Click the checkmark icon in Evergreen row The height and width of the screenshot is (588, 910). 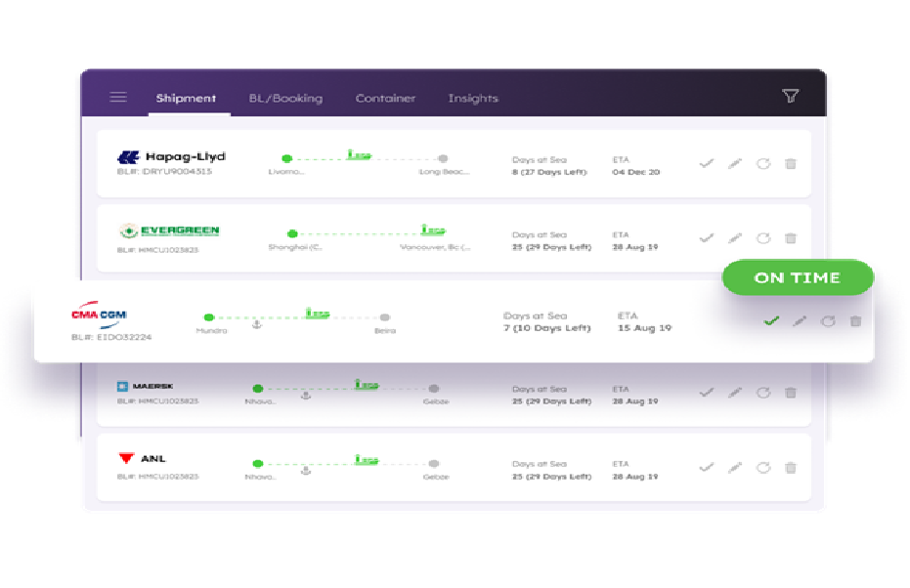tap(707, 237)
